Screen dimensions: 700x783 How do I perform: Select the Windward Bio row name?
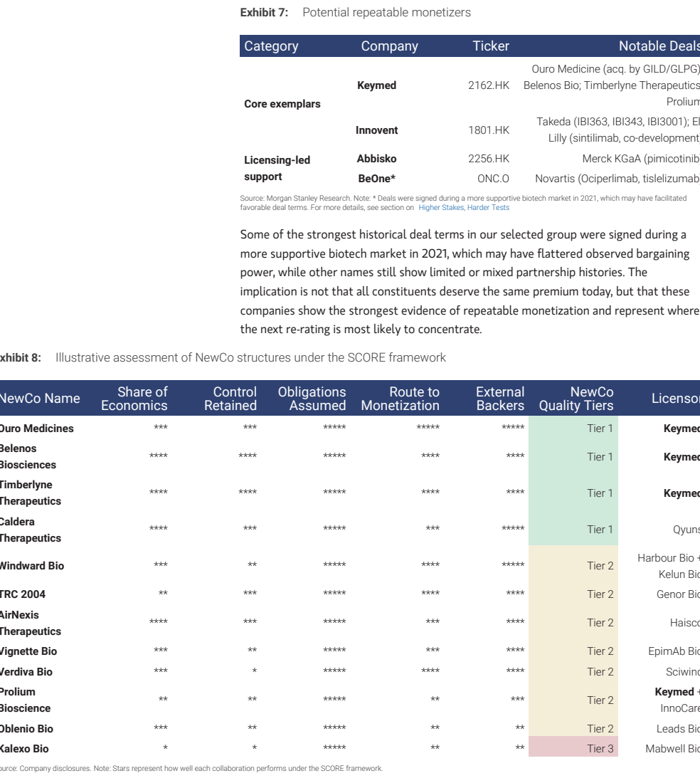(x=32, y=566)
